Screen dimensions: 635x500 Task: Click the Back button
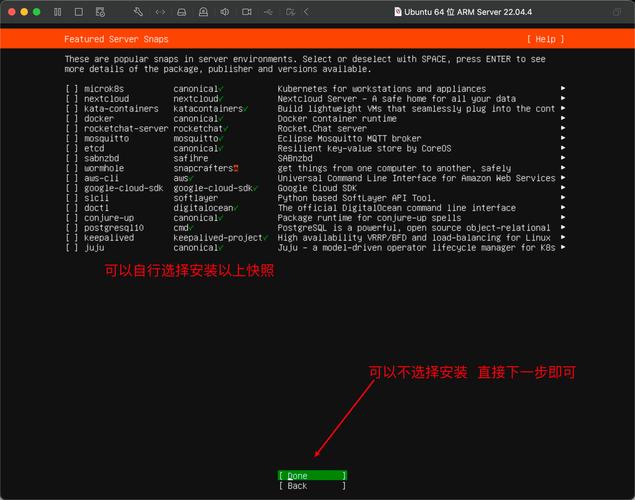312,486
